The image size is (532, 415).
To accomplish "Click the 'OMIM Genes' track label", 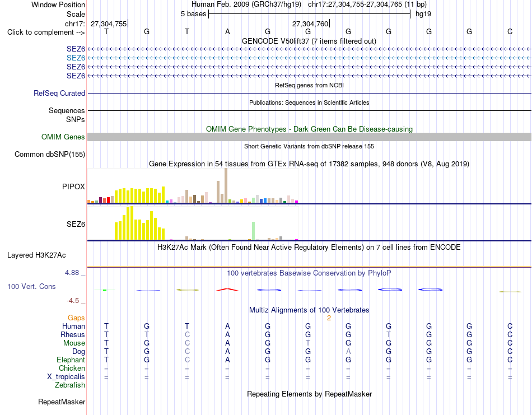I will pyautogui.click(x=63, y=137).
